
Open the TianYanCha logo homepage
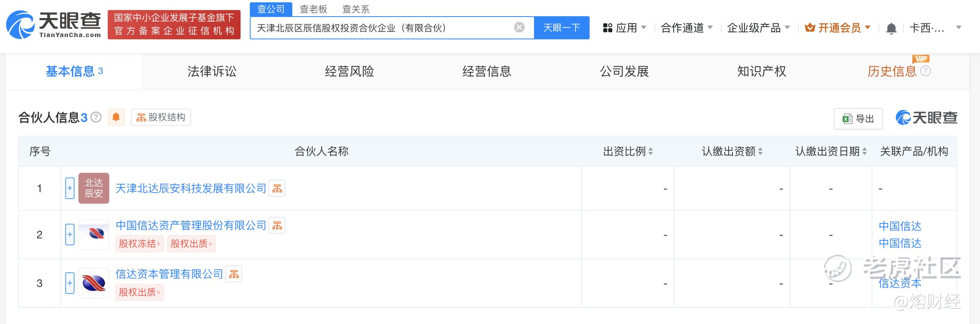click(x=53, y=25)
